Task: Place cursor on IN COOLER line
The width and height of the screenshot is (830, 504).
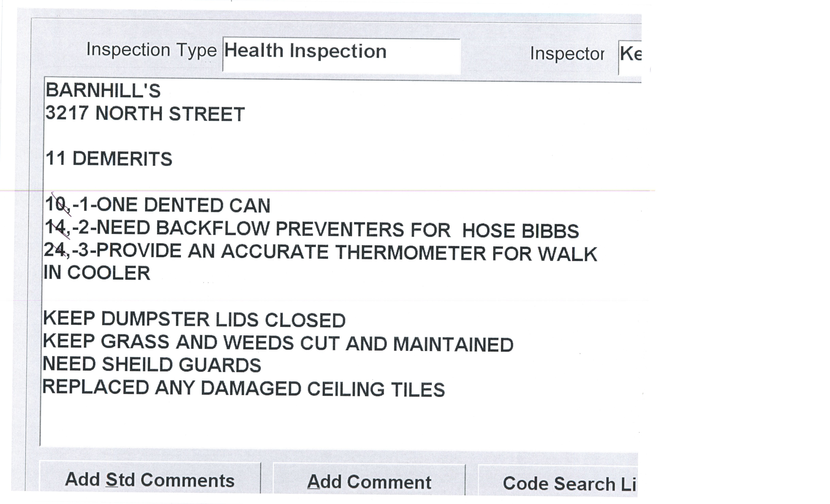Action: point(97,273)
